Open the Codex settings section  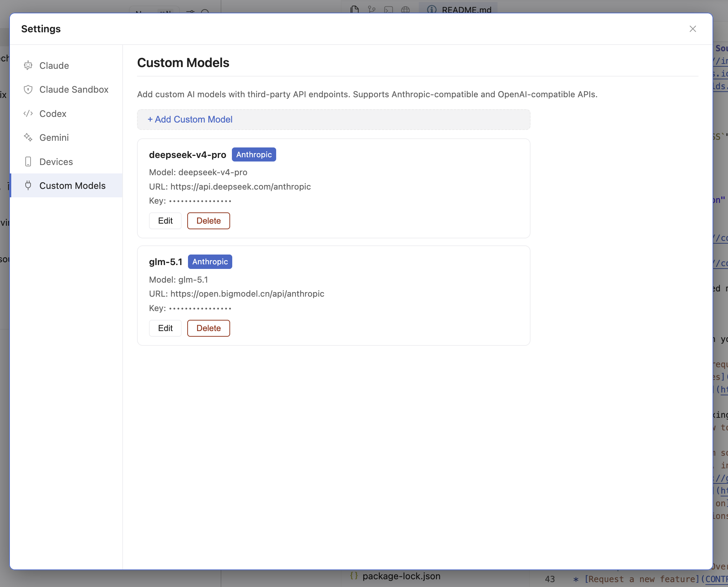click(66, 114)
